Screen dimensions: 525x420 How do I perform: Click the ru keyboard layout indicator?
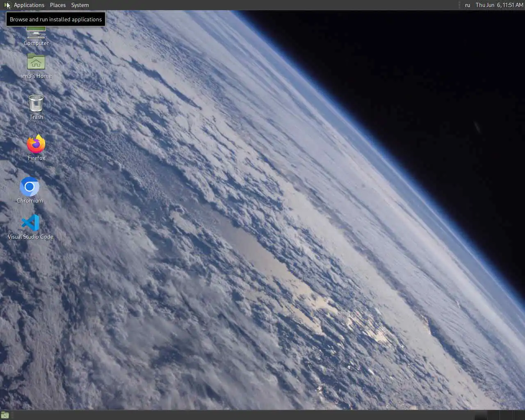(468, 5)
